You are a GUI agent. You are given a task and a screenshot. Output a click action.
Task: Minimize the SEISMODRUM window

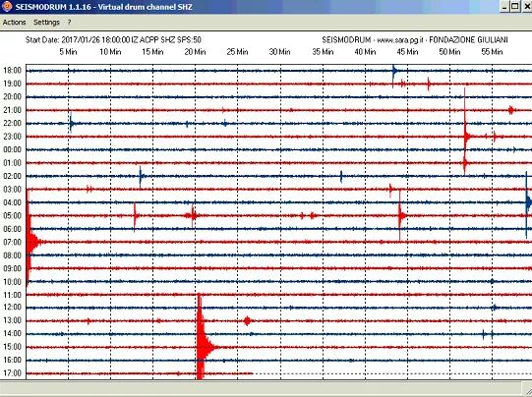pyautogui.click(x=504, y=7)
